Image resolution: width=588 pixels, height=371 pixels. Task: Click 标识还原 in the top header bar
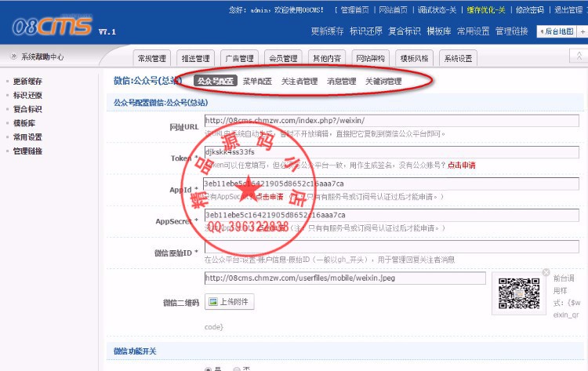click(x=365, y=31)
